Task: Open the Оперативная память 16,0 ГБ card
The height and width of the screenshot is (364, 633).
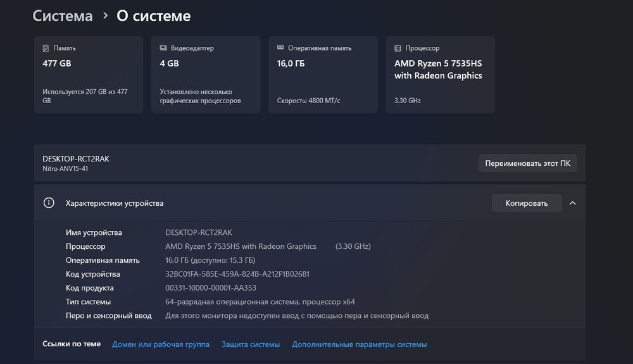Action: [x=323, y=75]
